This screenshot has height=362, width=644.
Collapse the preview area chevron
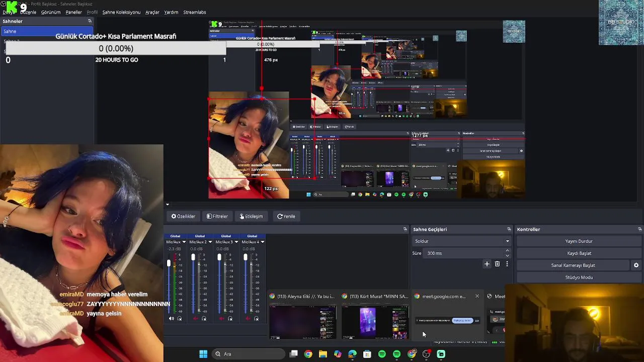[x=168, y=205]
